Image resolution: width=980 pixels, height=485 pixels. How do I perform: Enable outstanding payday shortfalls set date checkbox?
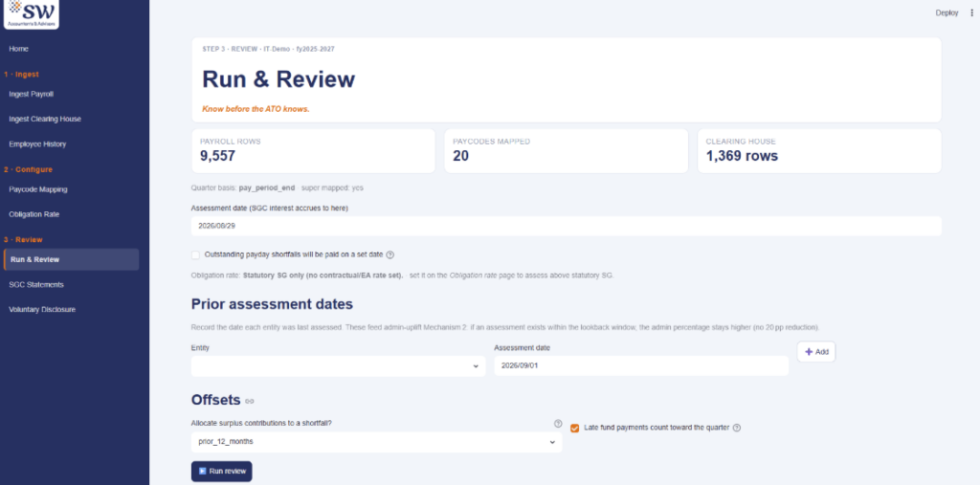point(195,255)
